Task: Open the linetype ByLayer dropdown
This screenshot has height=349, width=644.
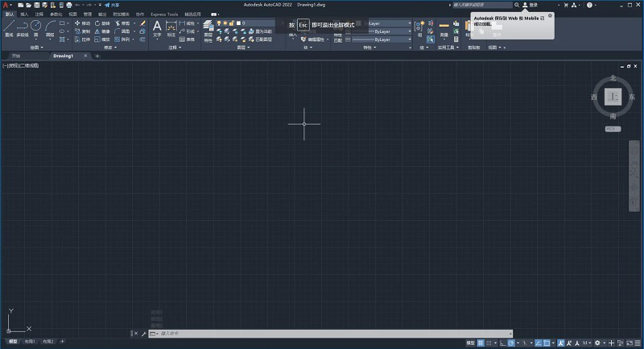Action: point(382,39)
